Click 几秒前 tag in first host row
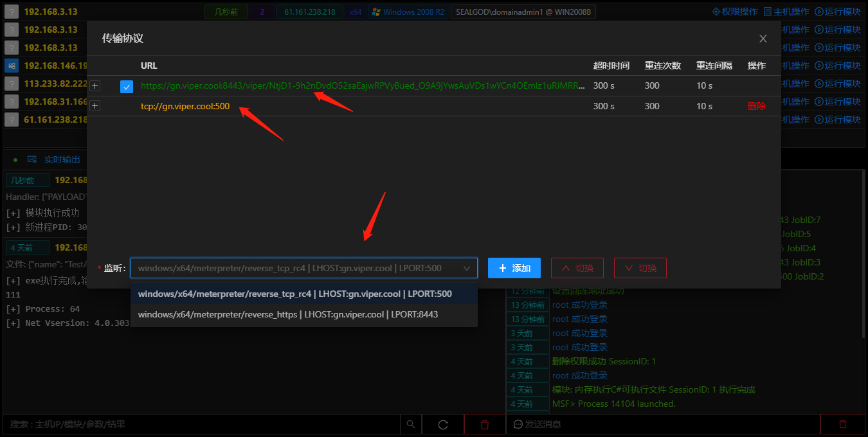This screenshot has width=868, height=437. (226, 12)
